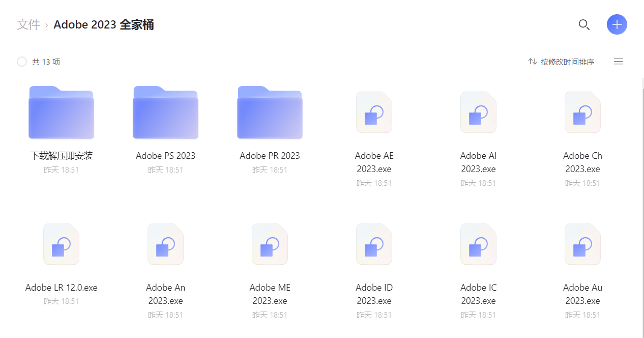This screenshot has width=644, height=338.
Task: Click the Adobe Au 2023.exe thumbnail
Action: [582, 244]
